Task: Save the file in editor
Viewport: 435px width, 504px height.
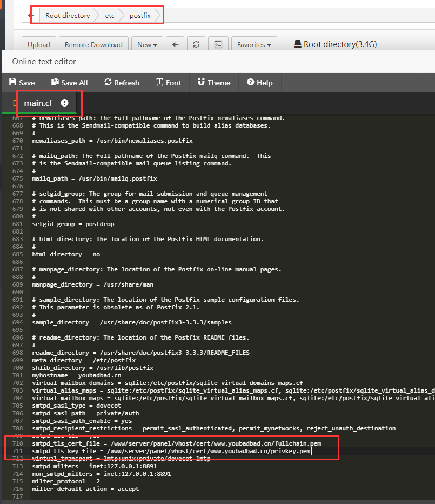Action: (x=22, y=83)
